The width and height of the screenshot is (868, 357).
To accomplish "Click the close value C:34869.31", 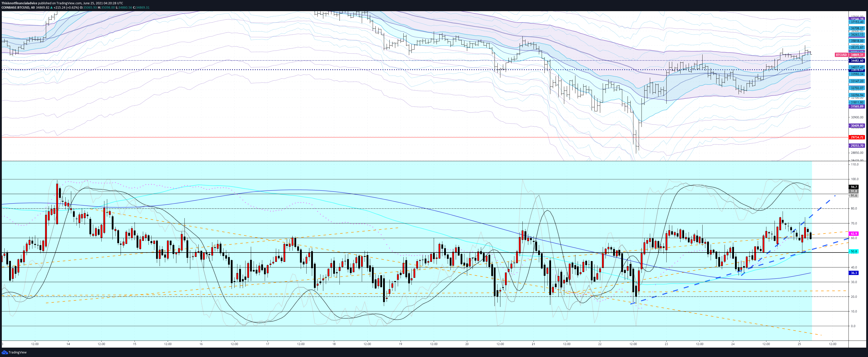I will [141, 7].
